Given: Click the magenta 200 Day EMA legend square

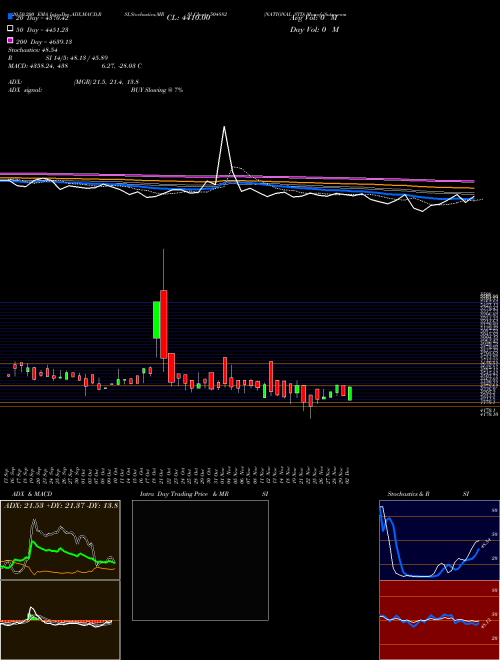Looking at the screenshot, I should point(10,40).
